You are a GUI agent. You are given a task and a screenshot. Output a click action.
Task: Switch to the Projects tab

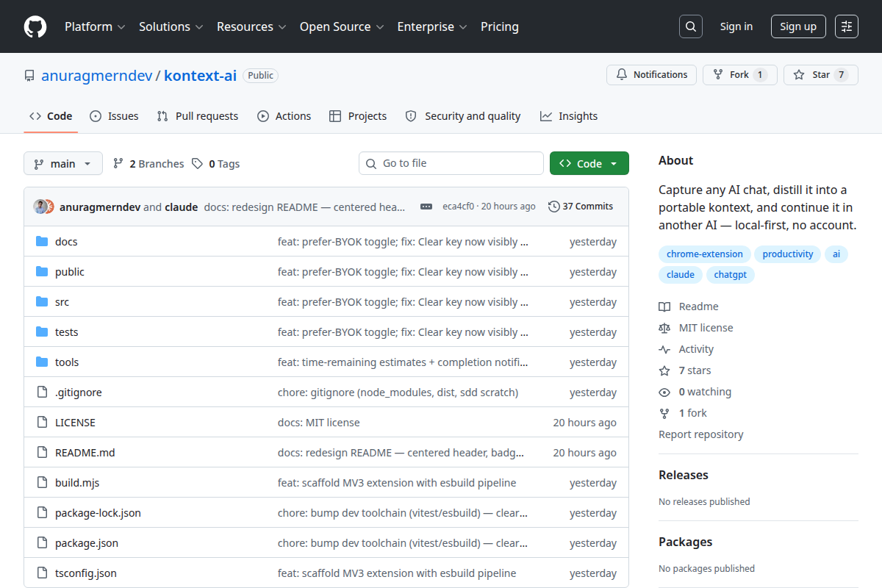point(358,116)
